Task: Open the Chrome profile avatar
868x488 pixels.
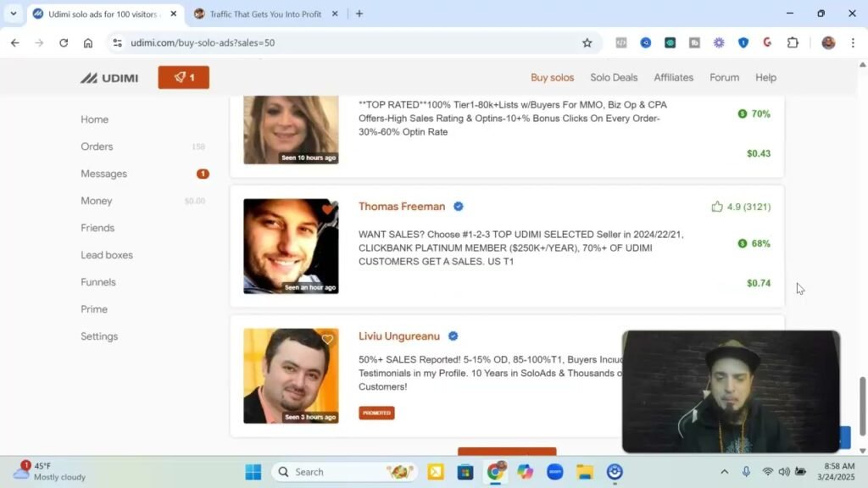Action: click(x=828, y=42)
